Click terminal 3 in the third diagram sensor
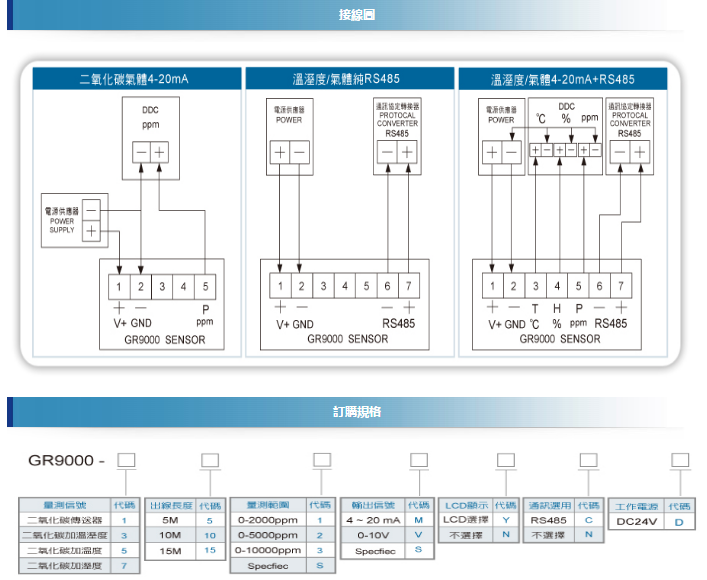 535,285
